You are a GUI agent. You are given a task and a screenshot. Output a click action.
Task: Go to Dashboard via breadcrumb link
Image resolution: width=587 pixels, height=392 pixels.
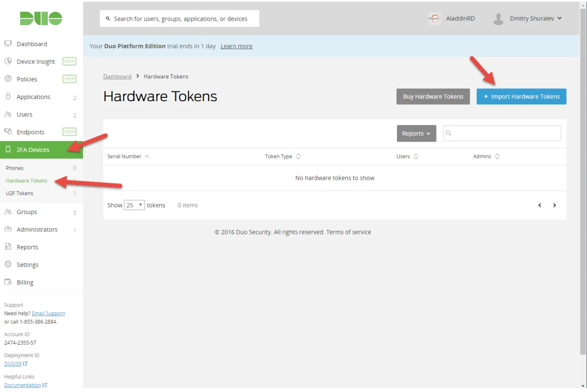117,76
